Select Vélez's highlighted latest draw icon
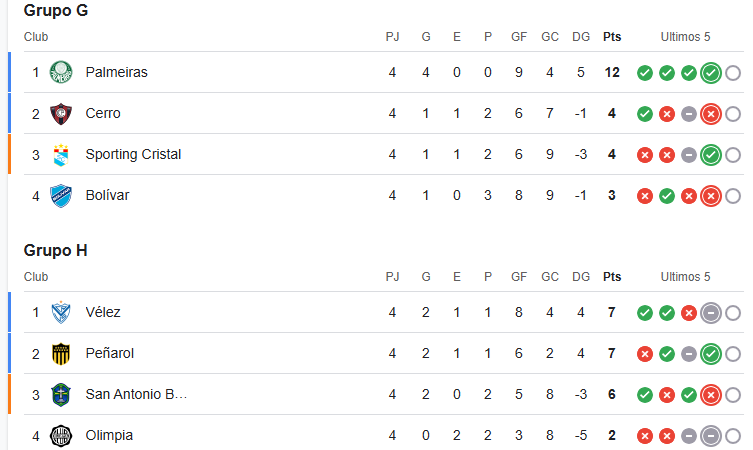Viewport: 753px width, 450px height. tap(711, 313)
